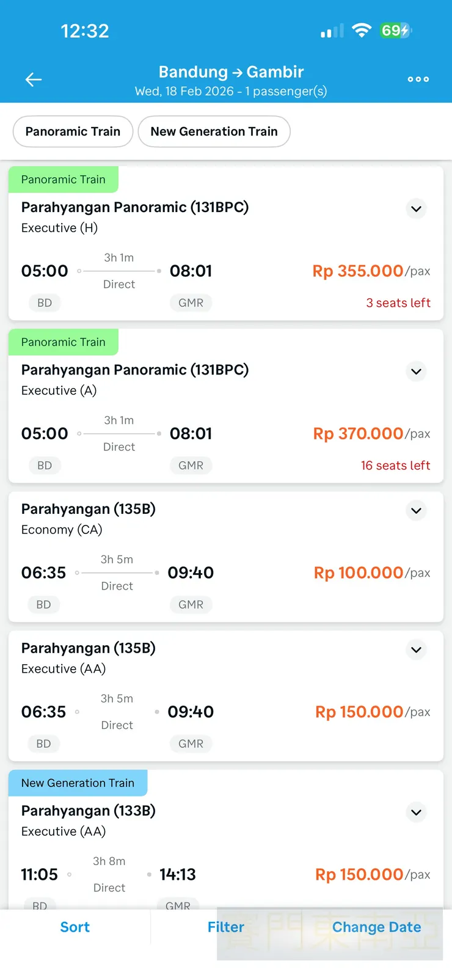This screenshot has height=980, width=452.
Task: Choose the Rp 100.000 Economy train
Action: pos(359,573)
